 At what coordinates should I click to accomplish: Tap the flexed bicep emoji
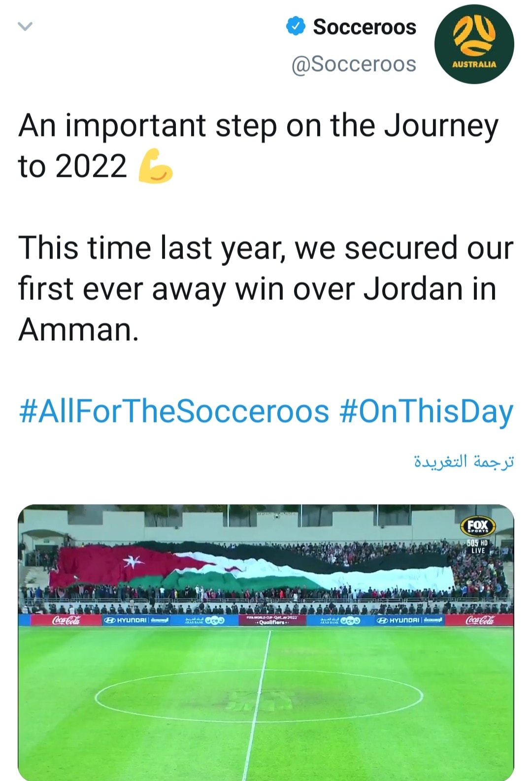(155, 165)
